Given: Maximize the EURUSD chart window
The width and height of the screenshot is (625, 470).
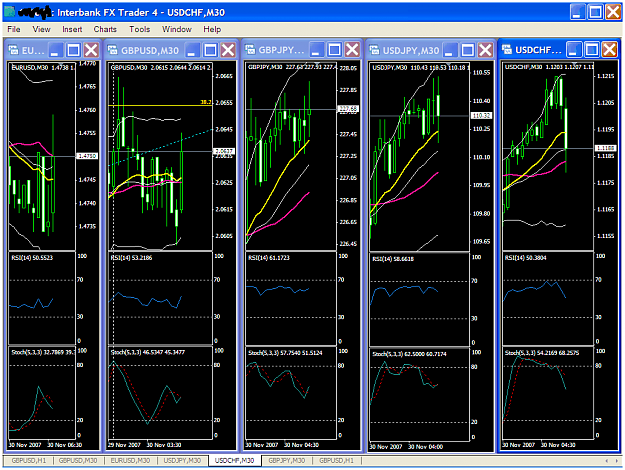Looking at the screenshot, I should click(73, 50).
